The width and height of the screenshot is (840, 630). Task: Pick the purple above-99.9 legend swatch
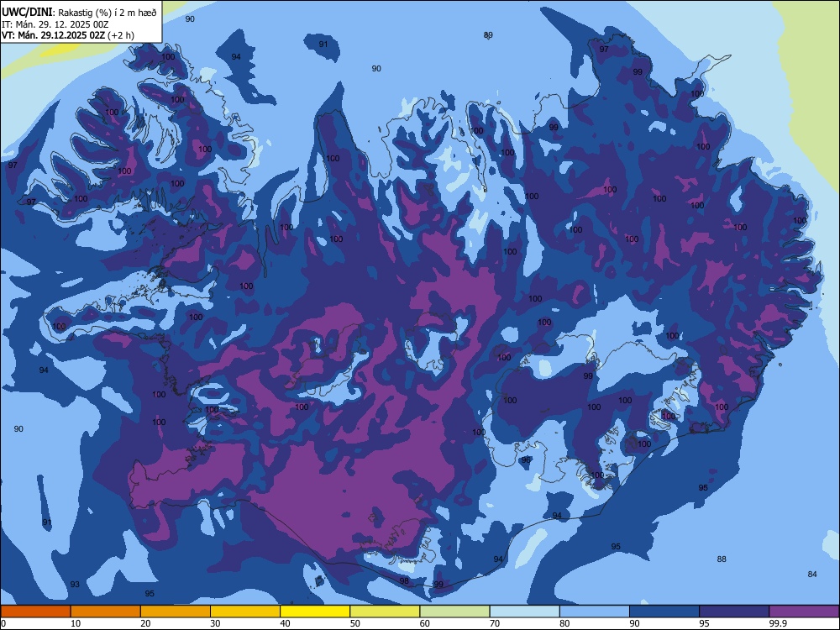804,612
